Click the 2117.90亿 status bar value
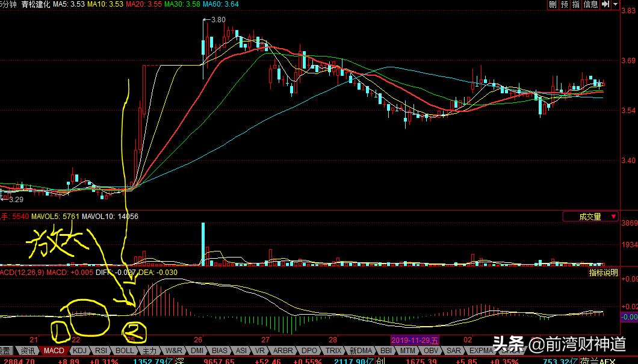 click(x=353, y=361)
